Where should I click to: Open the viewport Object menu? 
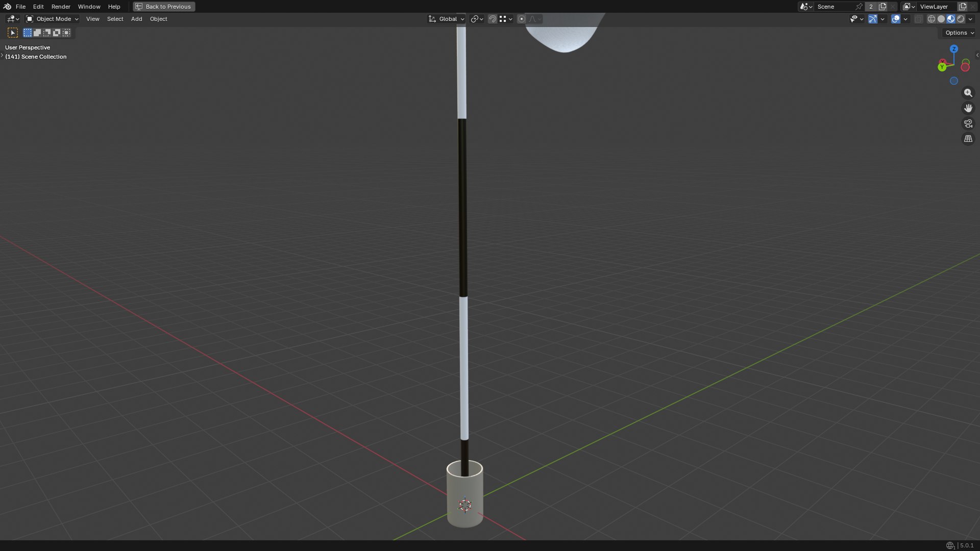pyautogui.click(x=158, y=19)
